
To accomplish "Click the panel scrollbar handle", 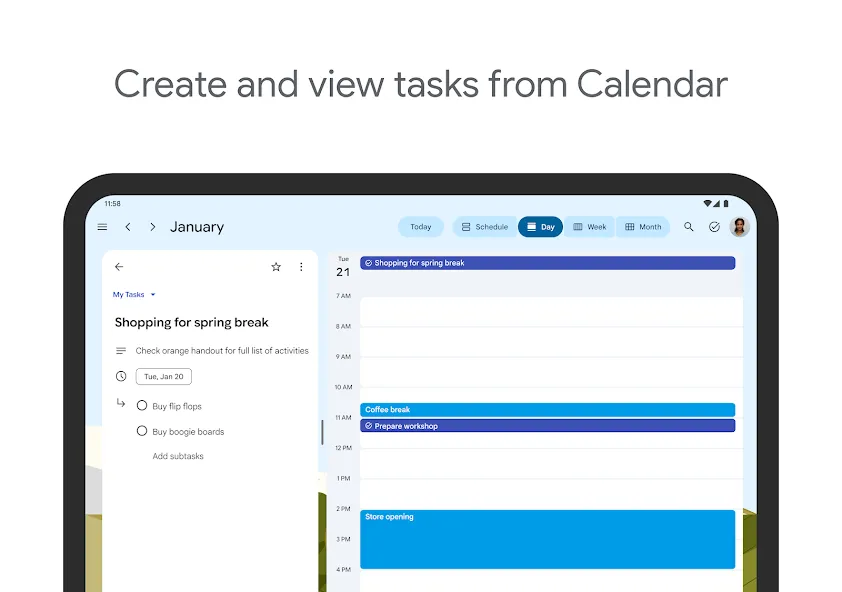I will point(322,432).
